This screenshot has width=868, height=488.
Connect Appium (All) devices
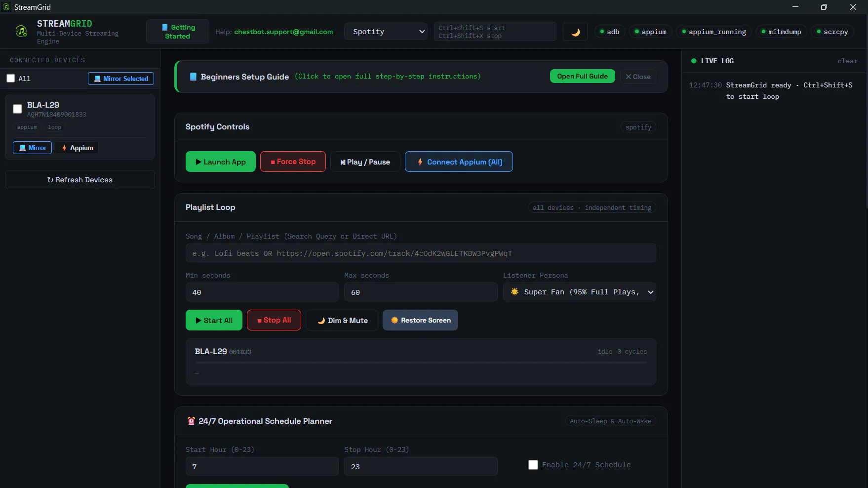459,162
